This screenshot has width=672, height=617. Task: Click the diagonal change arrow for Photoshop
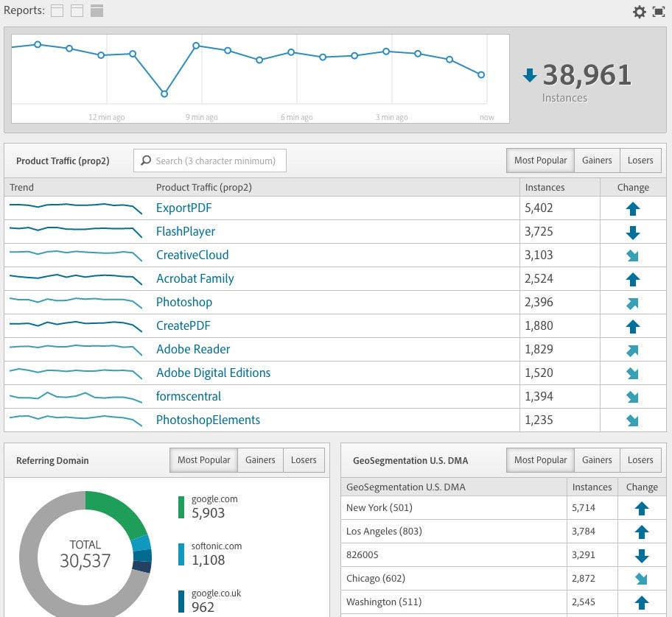[633, 302]
